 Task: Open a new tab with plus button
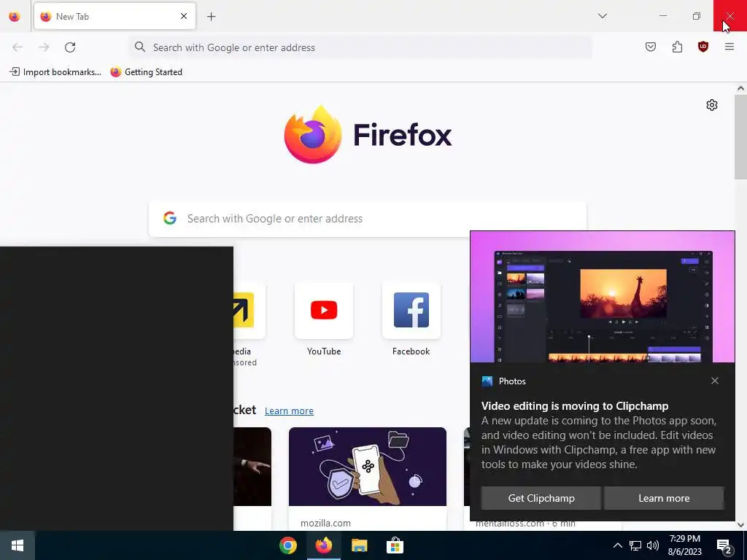point(212,17)
